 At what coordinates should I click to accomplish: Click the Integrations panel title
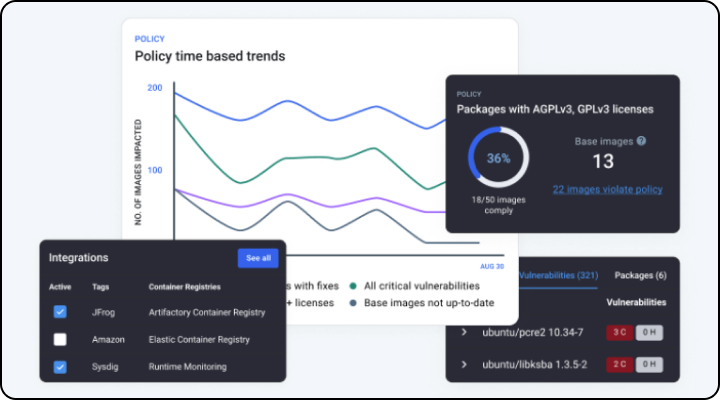point(79,258)
